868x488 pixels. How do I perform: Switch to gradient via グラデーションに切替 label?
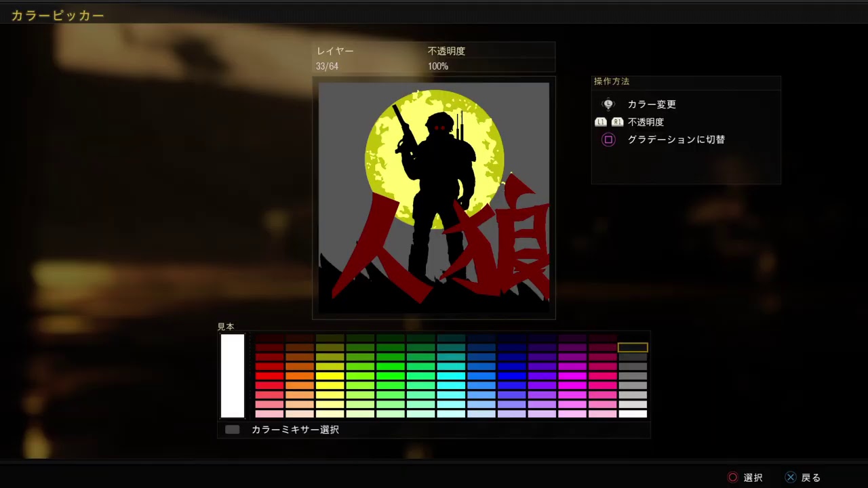675,140
